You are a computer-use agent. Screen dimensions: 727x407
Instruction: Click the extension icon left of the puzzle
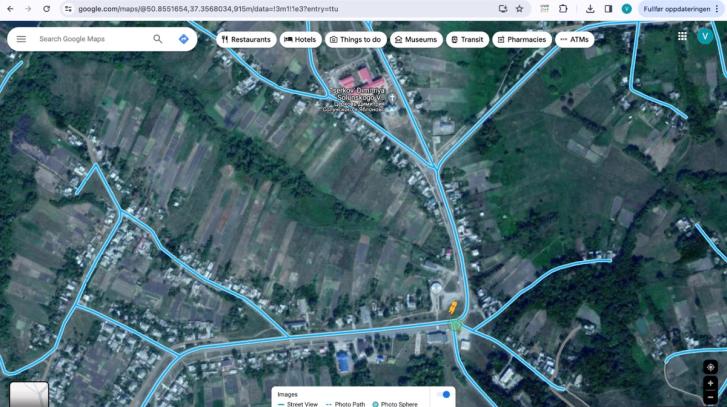pyautogui.click(x=545, y=9)
